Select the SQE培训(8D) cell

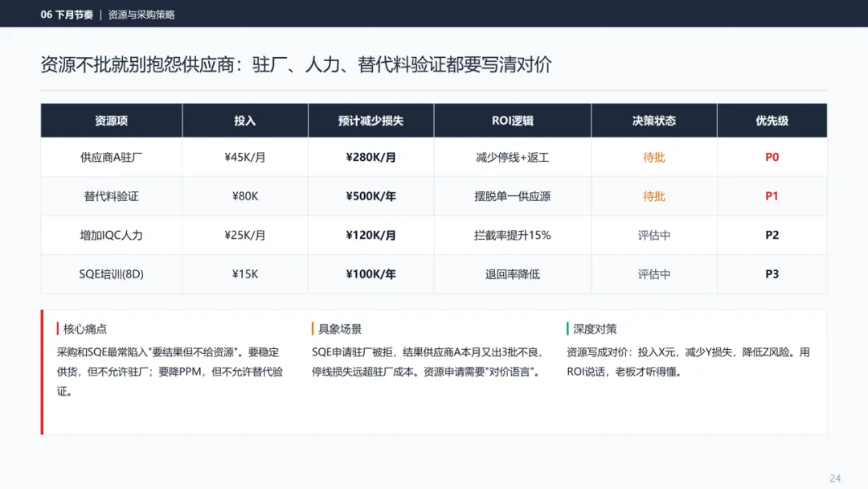(x=111, y=274)
